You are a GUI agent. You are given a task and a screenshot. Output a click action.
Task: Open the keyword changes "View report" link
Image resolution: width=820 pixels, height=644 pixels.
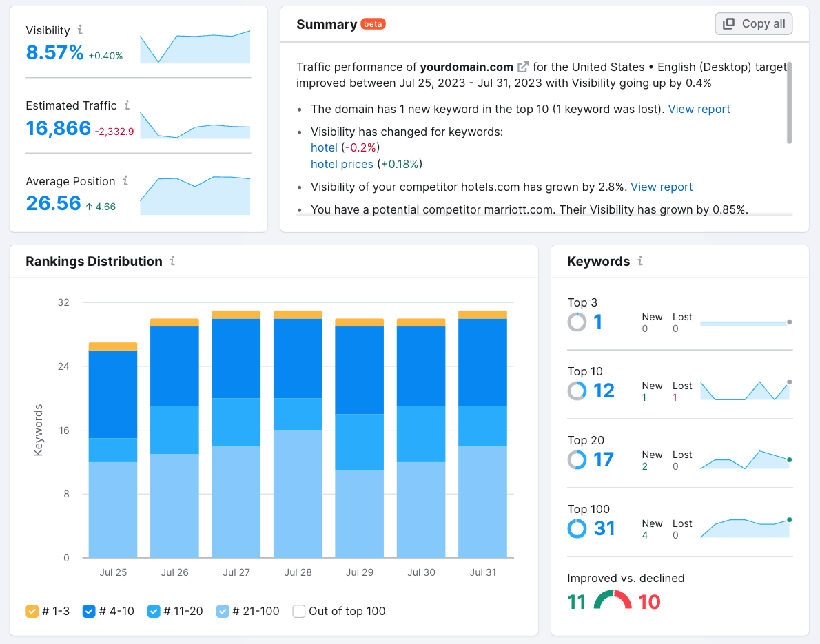699,109
